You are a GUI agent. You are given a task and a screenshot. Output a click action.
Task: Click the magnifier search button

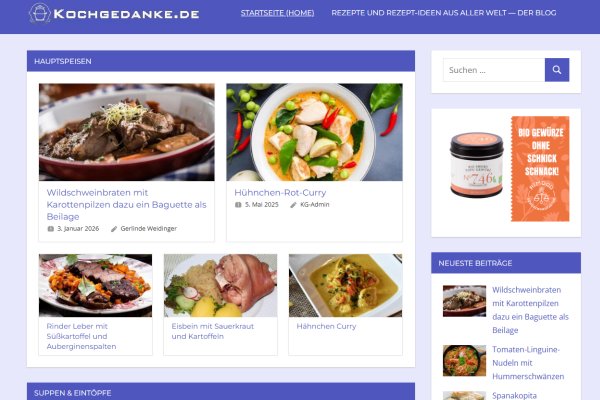(557, 70)
